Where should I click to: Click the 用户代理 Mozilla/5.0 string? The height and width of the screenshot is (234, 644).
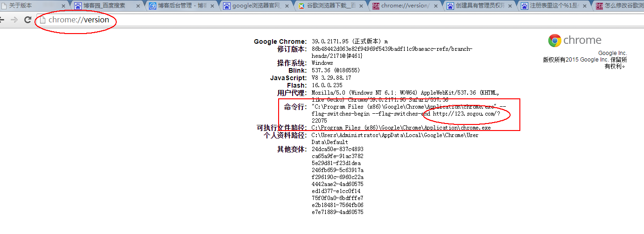(x=405, y=96)
